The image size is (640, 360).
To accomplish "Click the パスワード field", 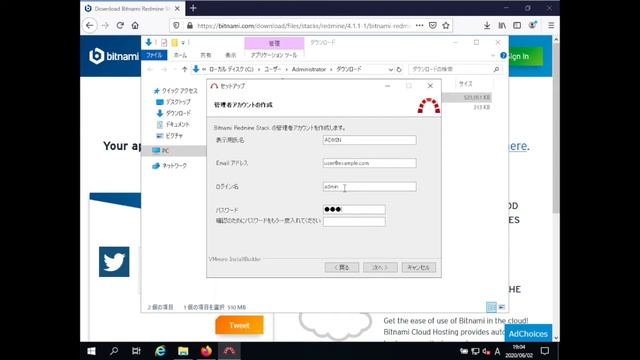I will 354,209.
